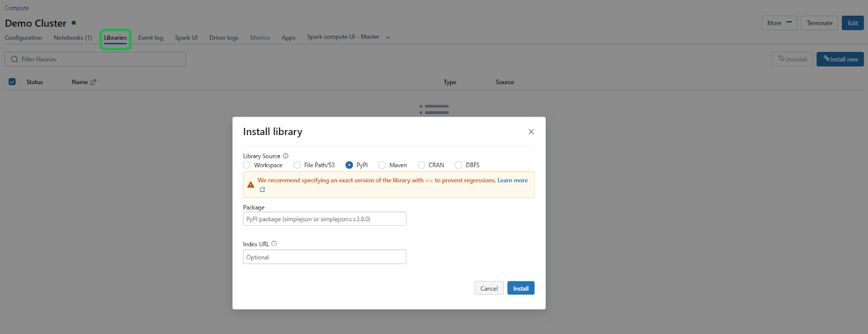868x334 pixels.
Task: Switch to the Event log tab
Action: coord(150,38)
